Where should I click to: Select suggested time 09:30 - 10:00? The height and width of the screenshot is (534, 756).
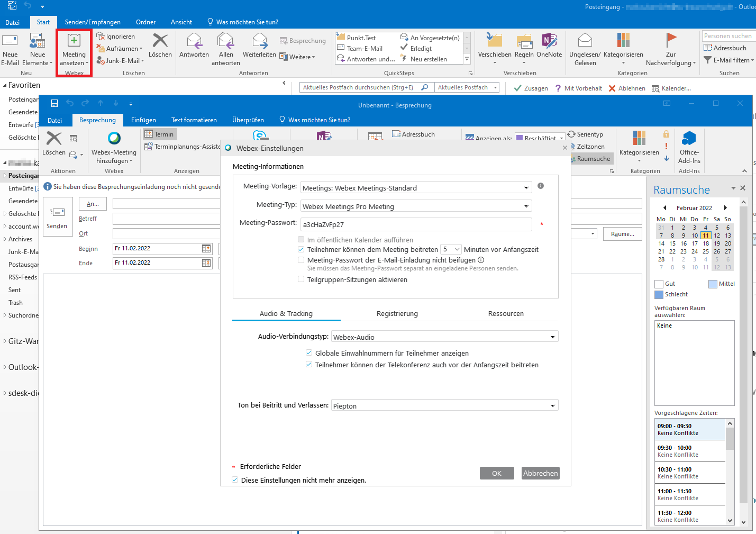tap(690, 451)
